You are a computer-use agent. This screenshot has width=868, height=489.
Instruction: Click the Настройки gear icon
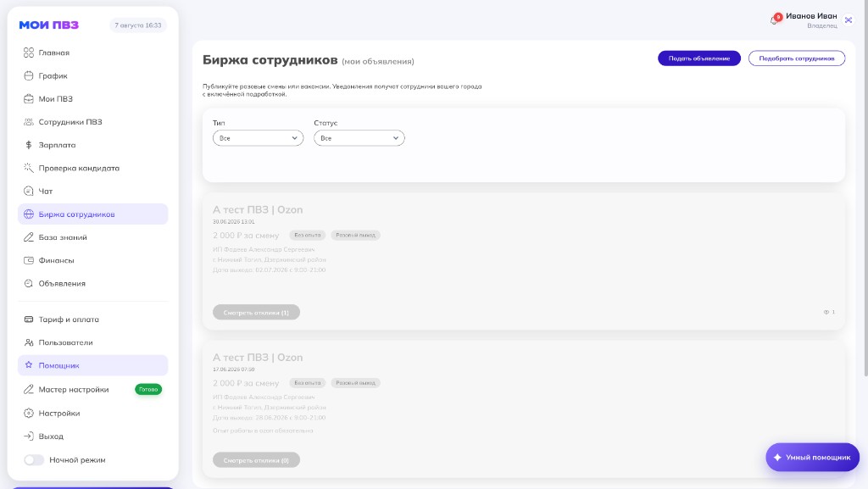tap(29, 414)
